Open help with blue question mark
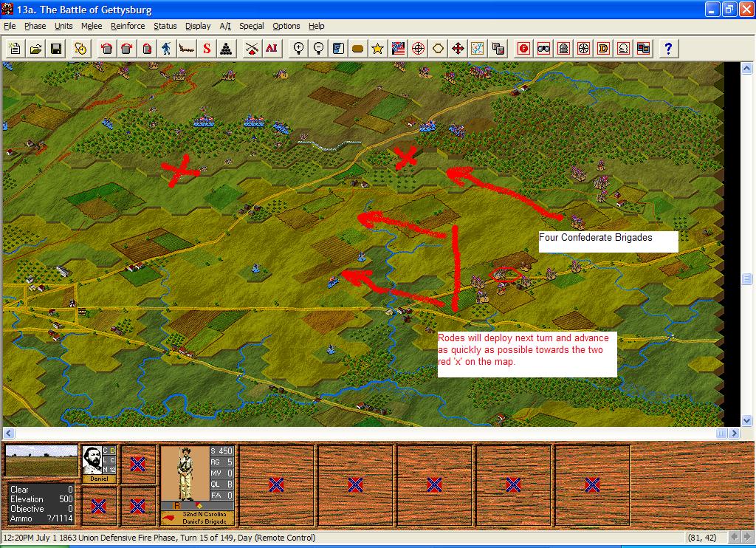This screenshot has height=548, width=756. pos(668,49)
